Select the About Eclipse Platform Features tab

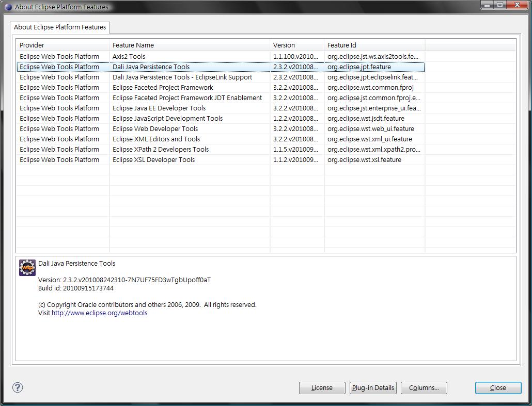click(60, 27)
